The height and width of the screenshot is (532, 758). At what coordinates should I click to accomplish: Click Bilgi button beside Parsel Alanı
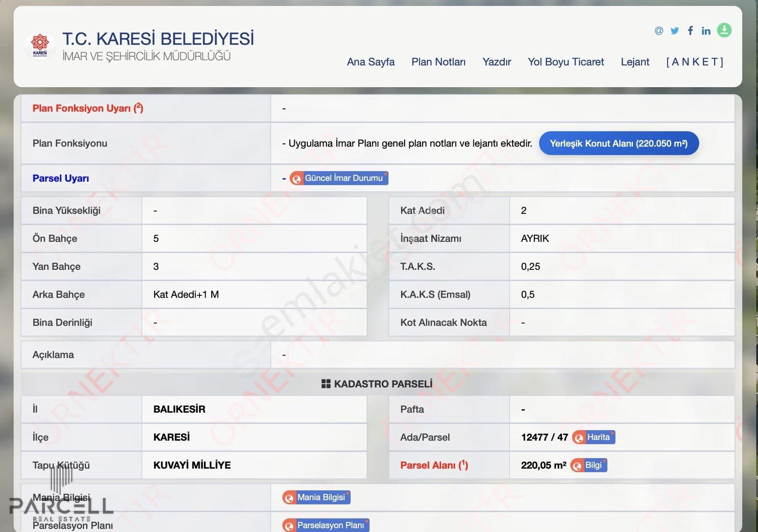point(588,465)
